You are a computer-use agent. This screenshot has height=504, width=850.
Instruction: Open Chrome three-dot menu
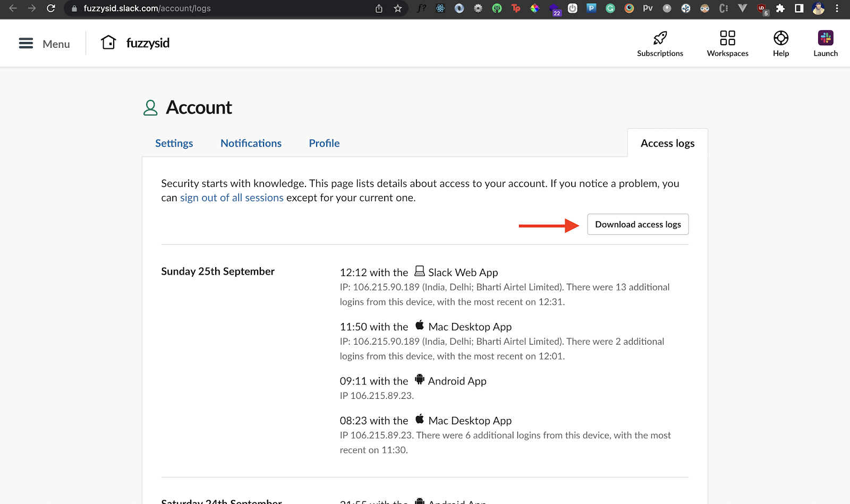click(837, 8)
